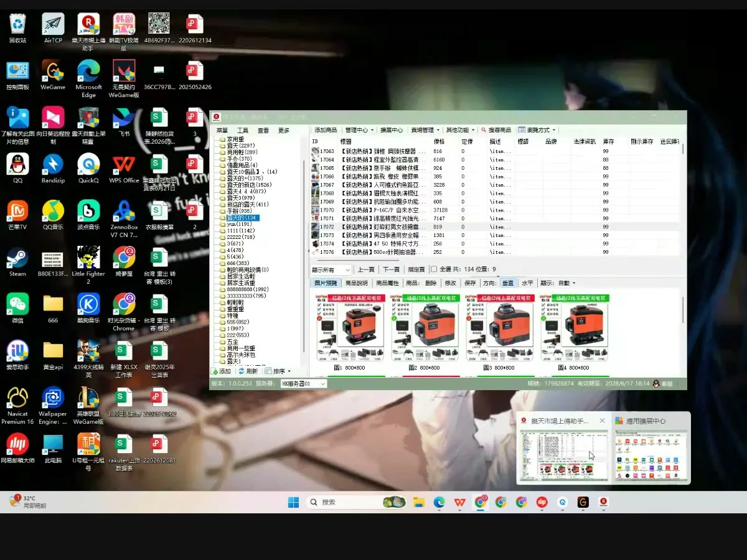This screenshot has width=747, height=560.
Task: Select the ZennoBox V7 desktop icon
Action: (124, 219)
